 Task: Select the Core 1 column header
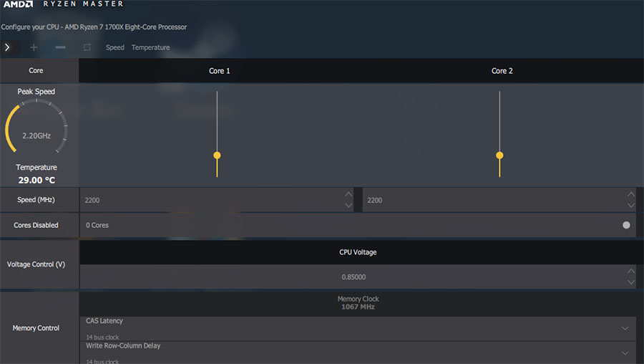pyautogui.click(x=220, y=71)
